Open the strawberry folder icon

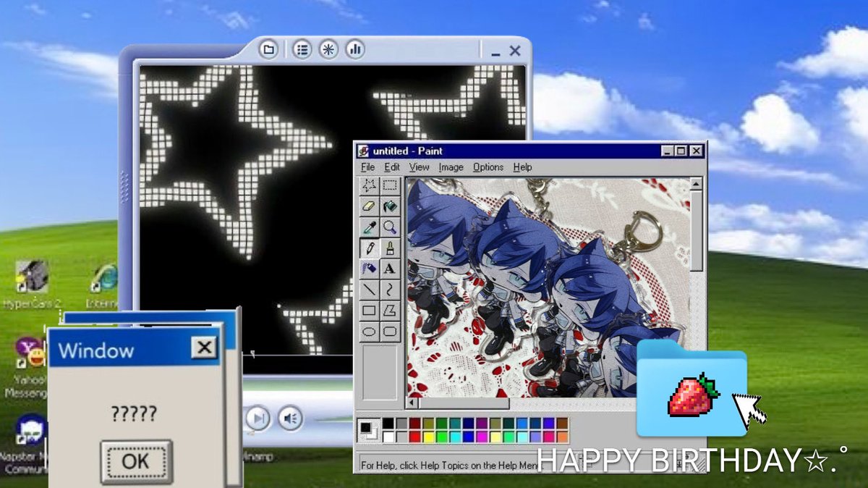692,389
